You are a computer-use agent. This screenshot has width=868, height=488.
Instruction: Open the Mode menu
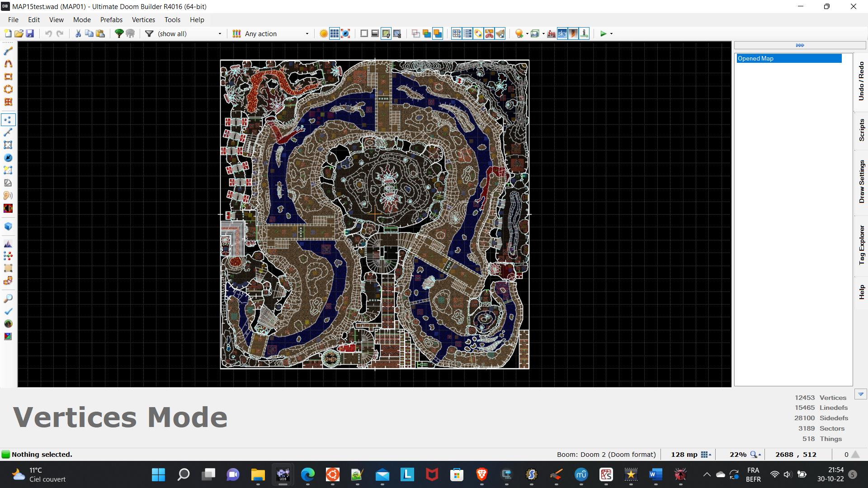pos(82,20)
